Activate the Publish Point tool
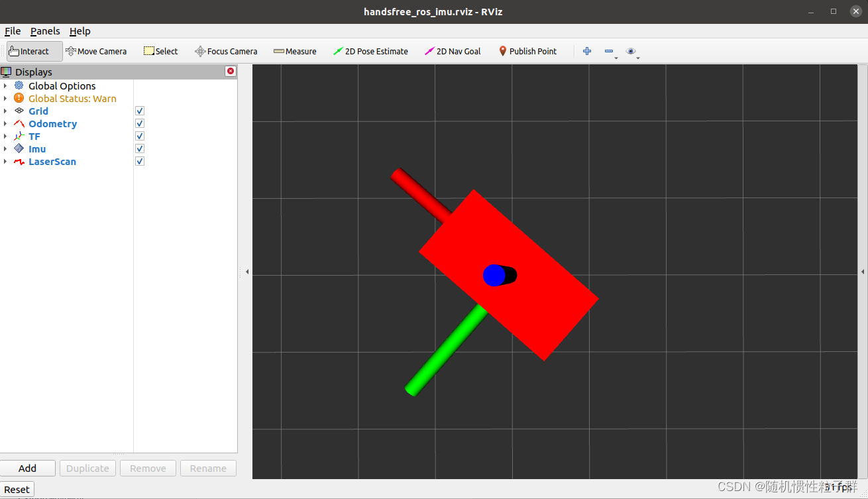This screenshot has width=868, height=499. tap(527, 51)
